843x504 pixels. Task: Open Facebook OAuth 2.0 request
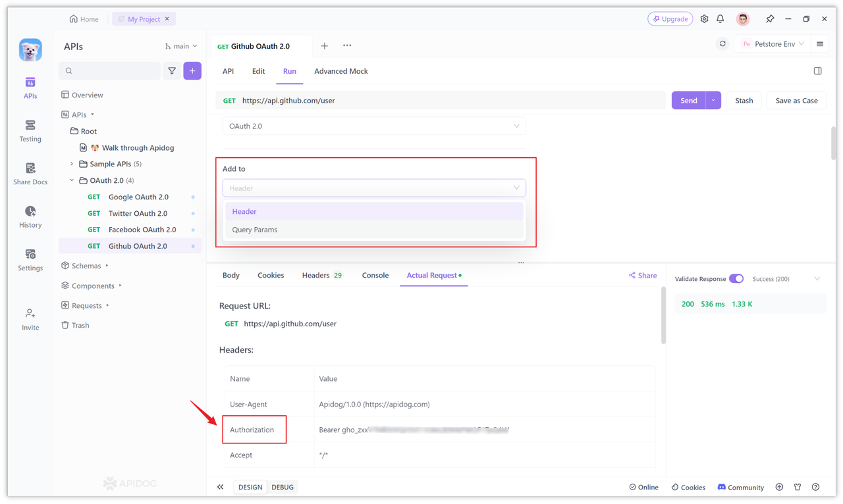click(130, 230)
